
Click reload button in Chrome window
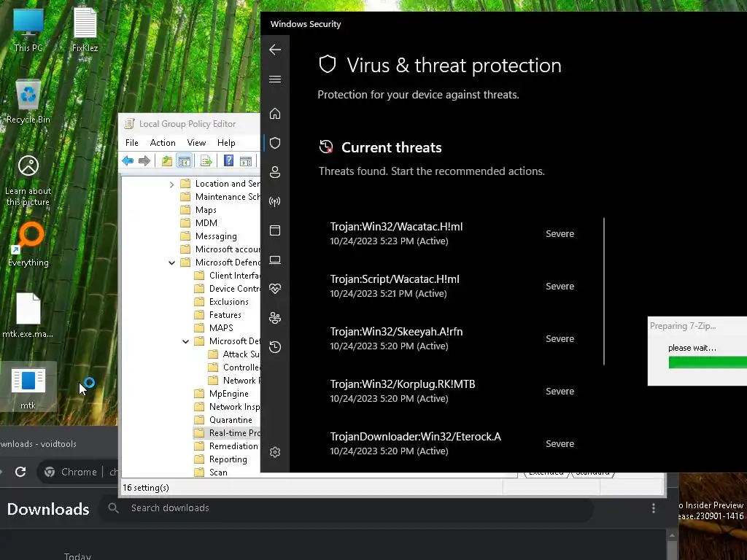click(x=20, y=472)
